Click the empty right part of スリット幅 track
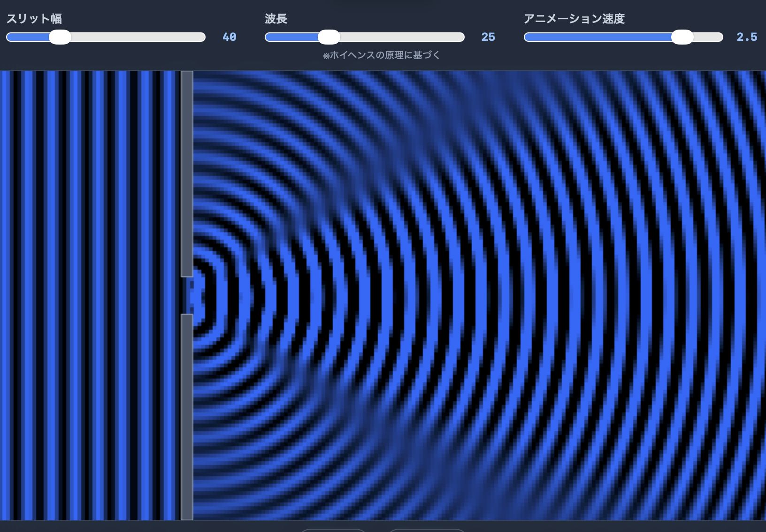Image resolution: width=766 pixels, height=532 pixels. (138, 37)
